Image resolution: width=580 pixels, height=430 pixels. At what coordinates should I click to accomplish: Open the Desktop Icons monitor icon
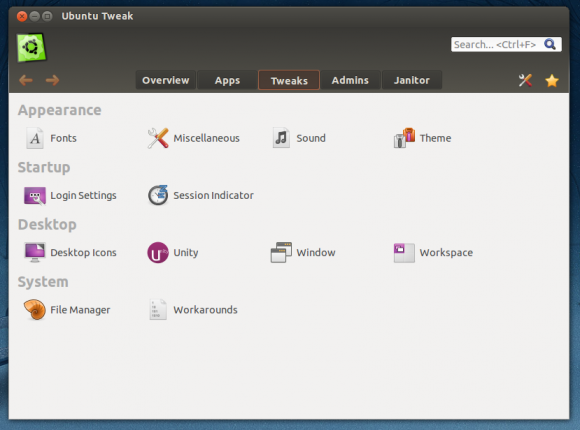[35, 252]
